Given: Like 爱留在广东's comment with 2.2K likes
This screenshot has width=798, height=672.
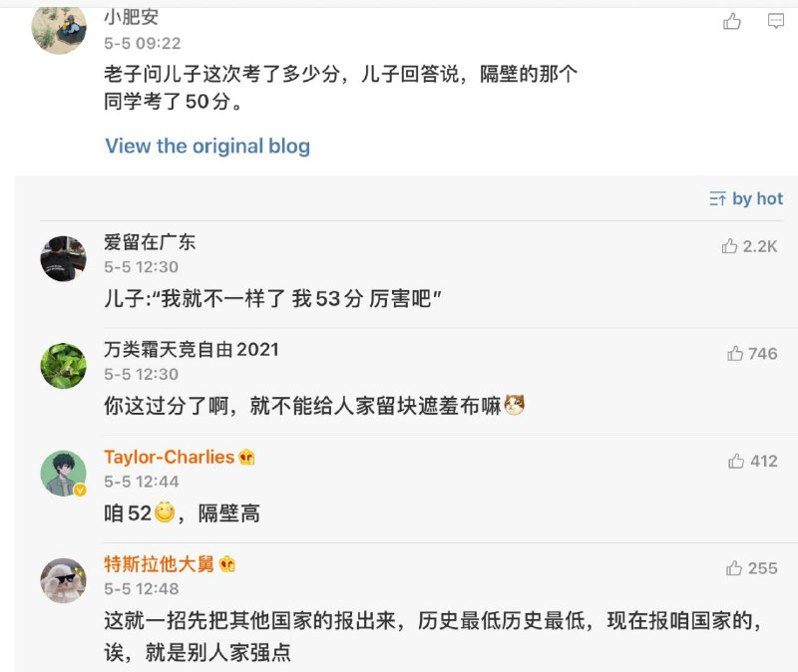Looking at the screenshot, I should [x=730, y=246].
